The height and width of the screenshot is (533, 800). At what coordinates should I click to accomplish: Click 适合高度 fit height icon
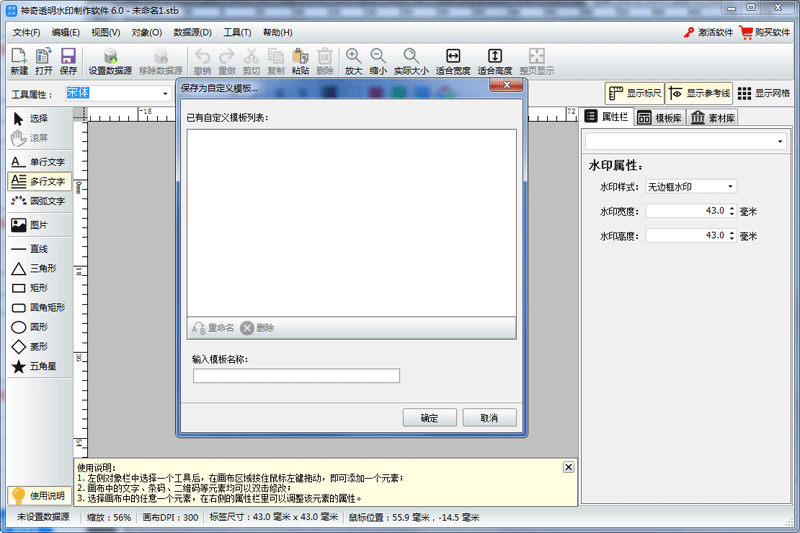pyautogui.click(x=494, y=61)
